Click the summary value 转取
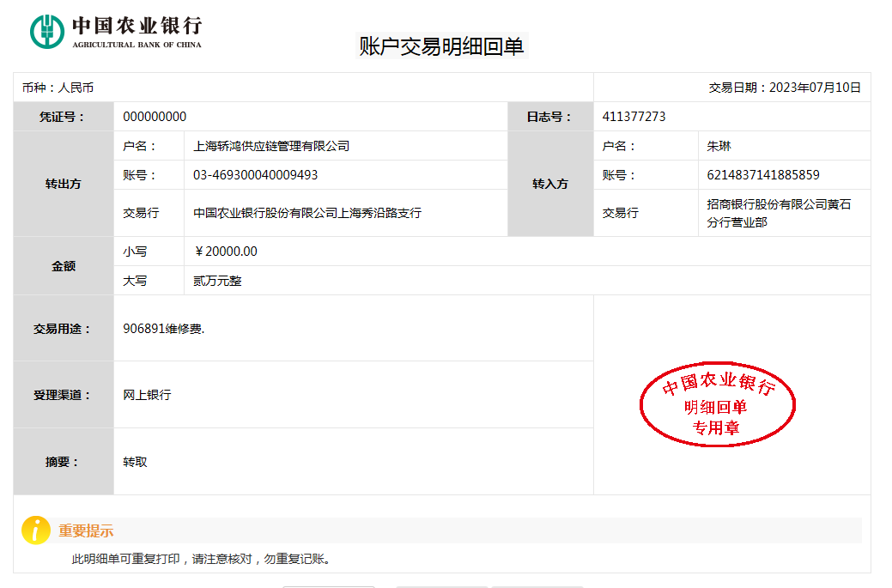Viewport: 892px width, 588px height. click(x=135, y=462)
